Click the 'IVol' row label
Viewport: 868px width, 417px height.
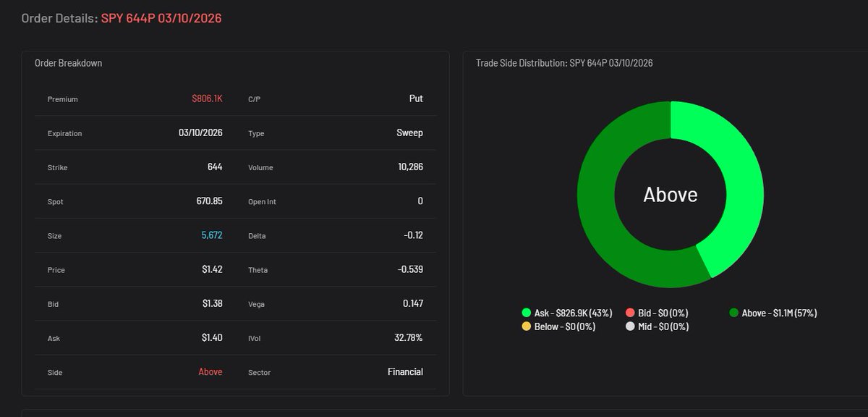[255, 338]
